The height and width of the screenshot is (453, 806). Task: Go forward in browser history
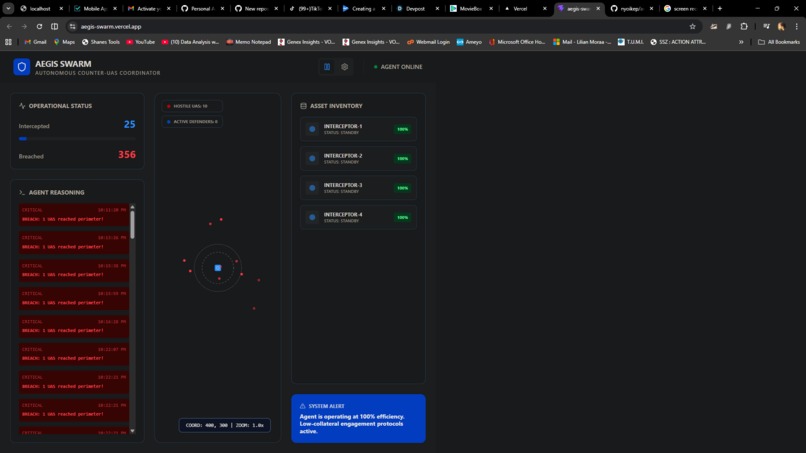(24, 26)
